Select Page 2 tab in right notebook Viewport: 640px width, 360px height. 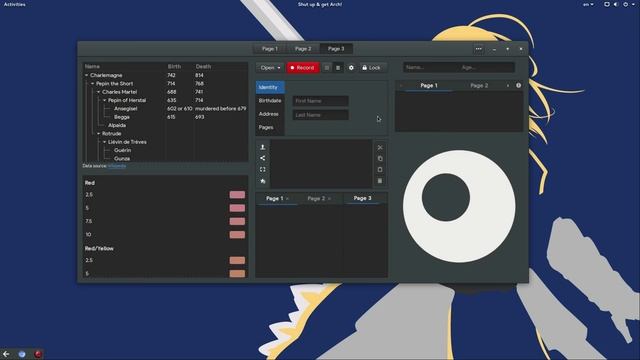[479, 86]
